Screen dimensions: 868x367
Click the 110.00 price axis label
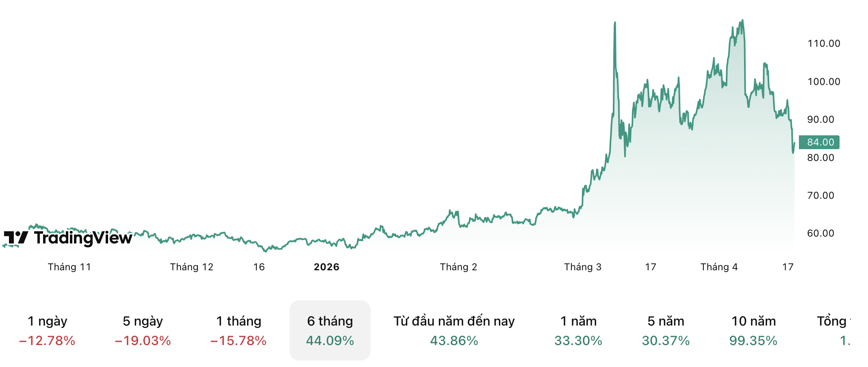tap(824, 43)
